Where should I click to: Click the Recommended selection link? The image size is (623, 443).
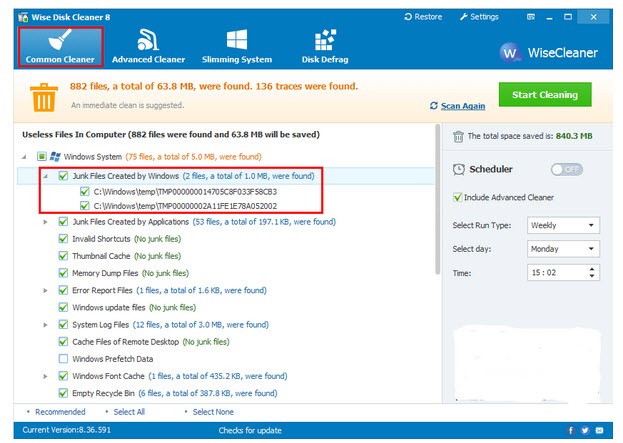60,412
